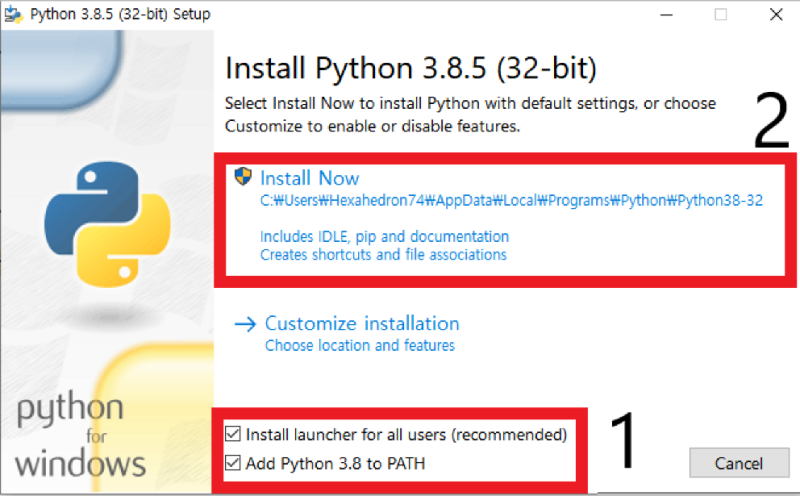Click the 'Python 3.8.5 (32-bit) Setup' title text
This screenshot has width=800, height=496.
120,14
